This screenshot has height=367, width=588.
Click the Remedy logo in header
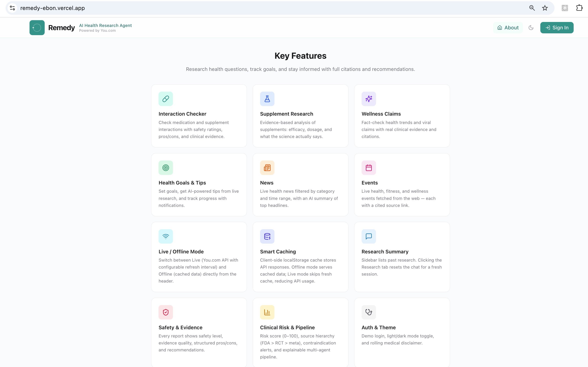point(37,28)
